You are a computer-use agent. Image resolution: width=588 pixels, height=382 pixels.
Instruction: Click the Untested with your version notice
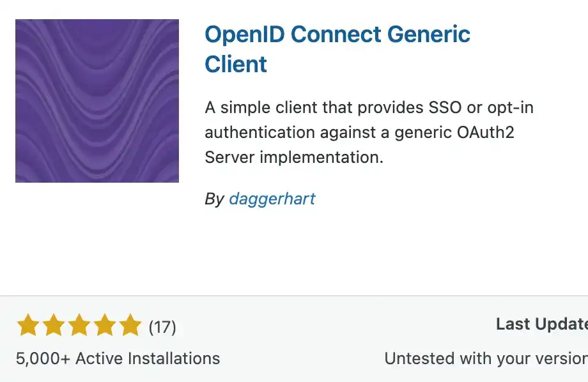pos(486,358)
